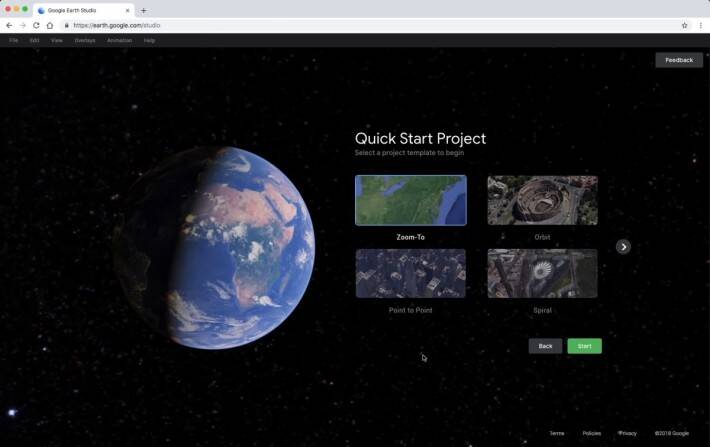710x447 pixels.
Task: Select the Point to Point template thumbnail
Action: coord(411,273)
